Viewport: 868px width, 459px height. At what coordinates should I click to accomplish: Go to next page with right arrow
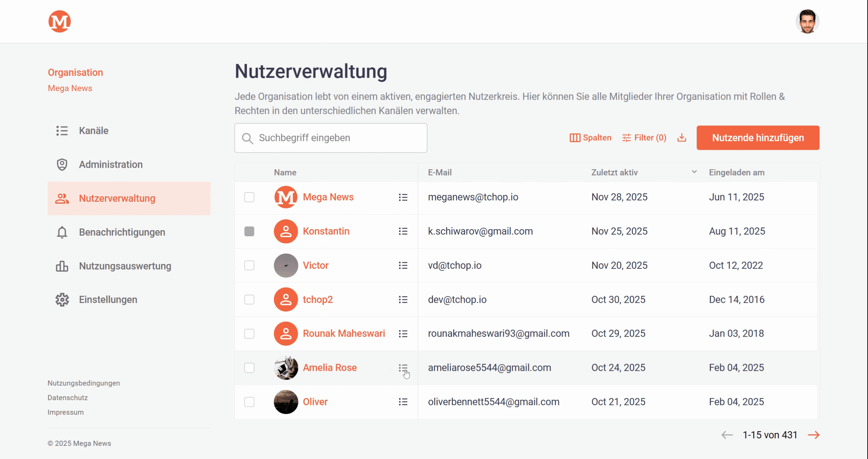pos(814,435)
